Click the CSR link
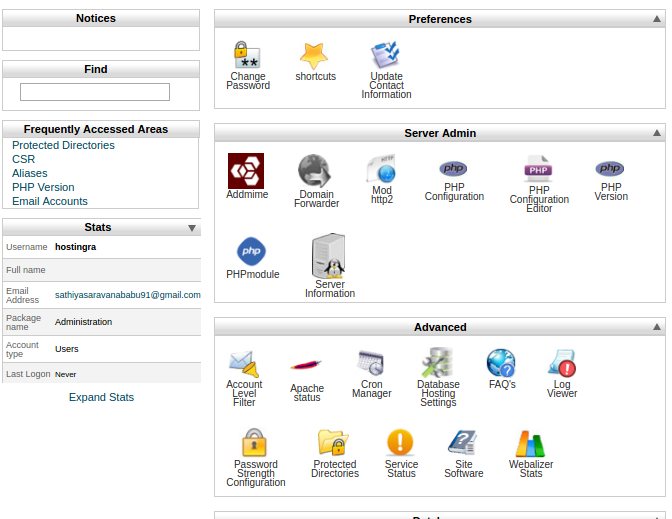 pos(24,159)
